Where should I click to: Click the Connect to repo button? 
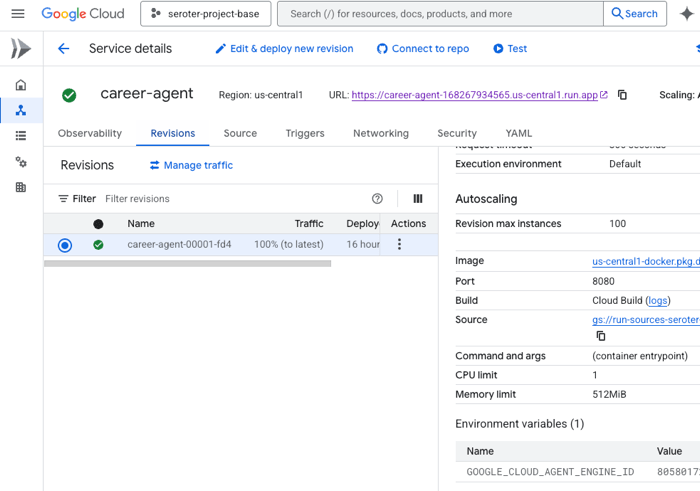pyautogui.click(x=422, y=49)
